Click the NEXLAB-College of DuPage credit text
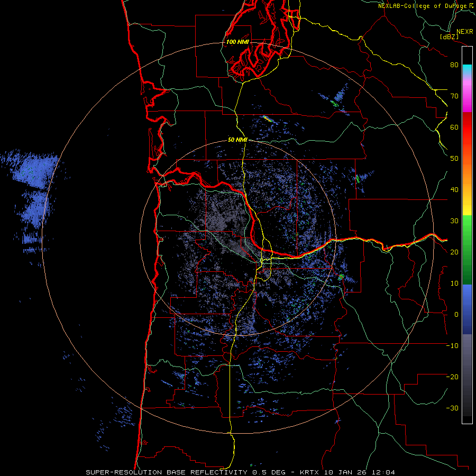This screenshot has height=476, width=476. (426, 6)
